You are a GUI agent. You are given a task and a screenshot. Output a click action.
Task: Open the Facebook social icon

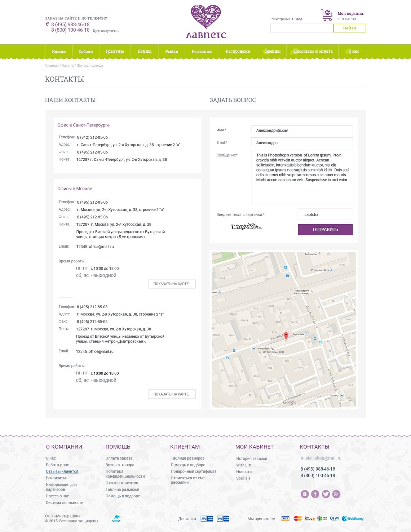point(315,494)
